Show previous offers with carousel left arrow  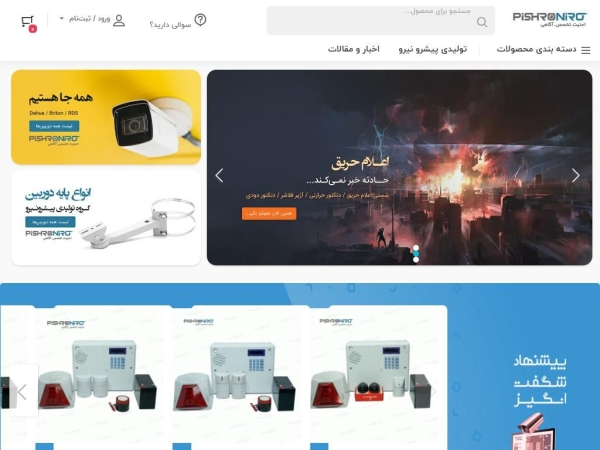22,392
